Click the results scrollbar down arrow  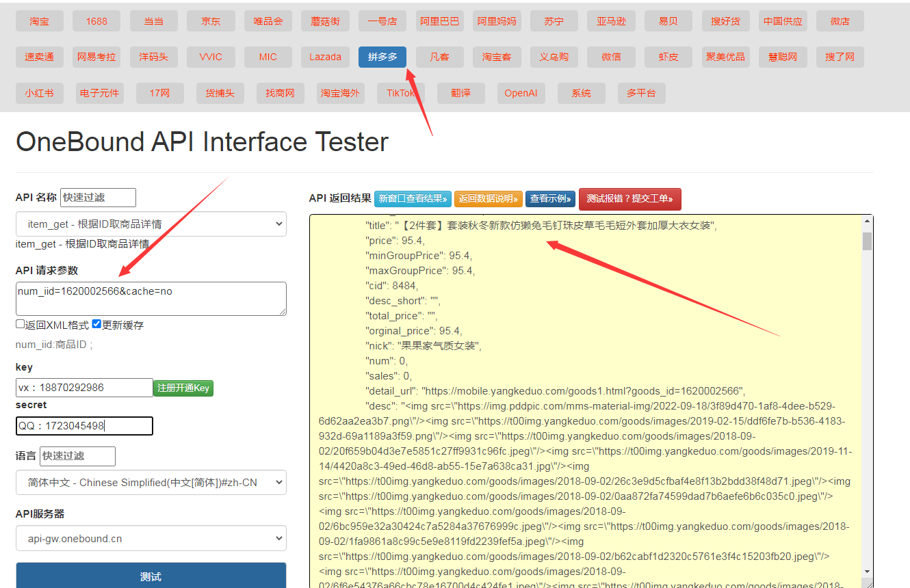[868, 571]
